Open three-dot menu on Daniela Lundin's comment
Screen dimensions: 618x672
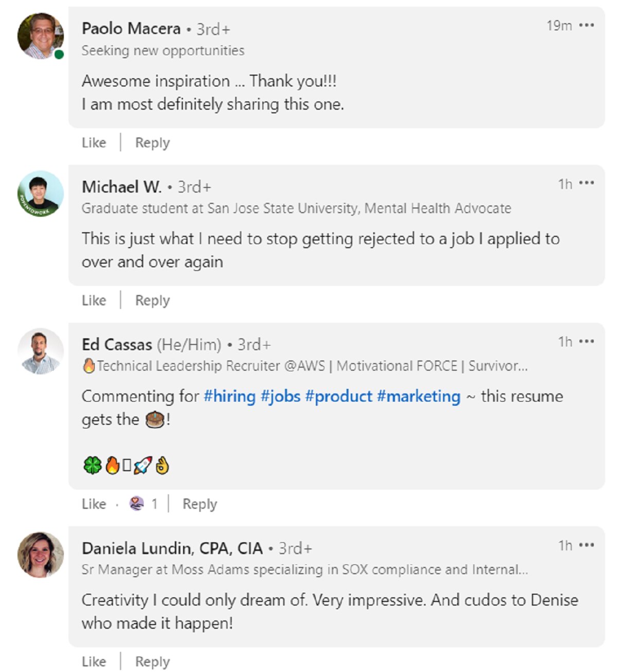click(587, 545)
